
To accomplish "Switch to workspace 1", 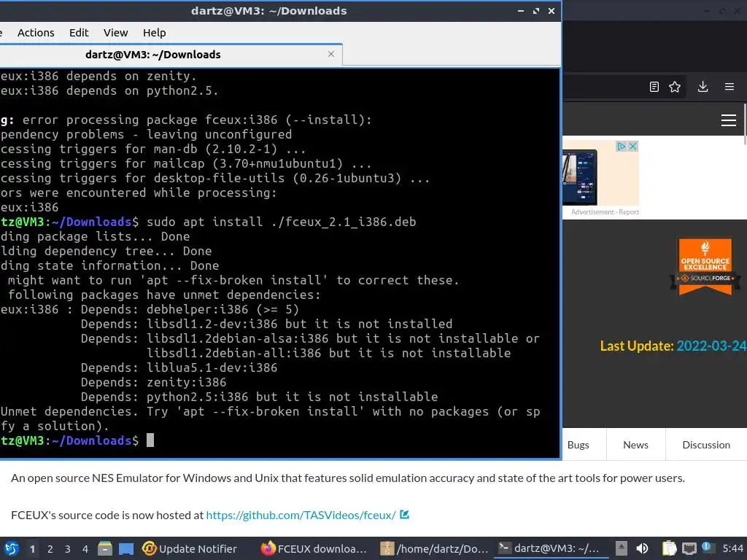I will 32,549.
